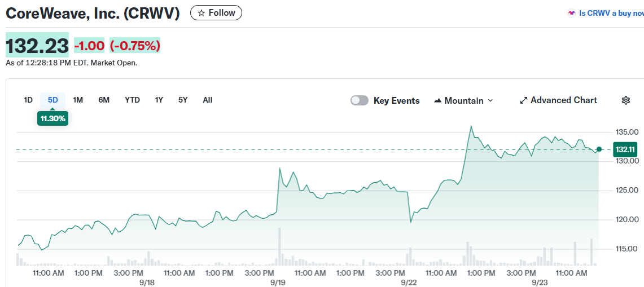Switch to the 1M range

[78, 100]
